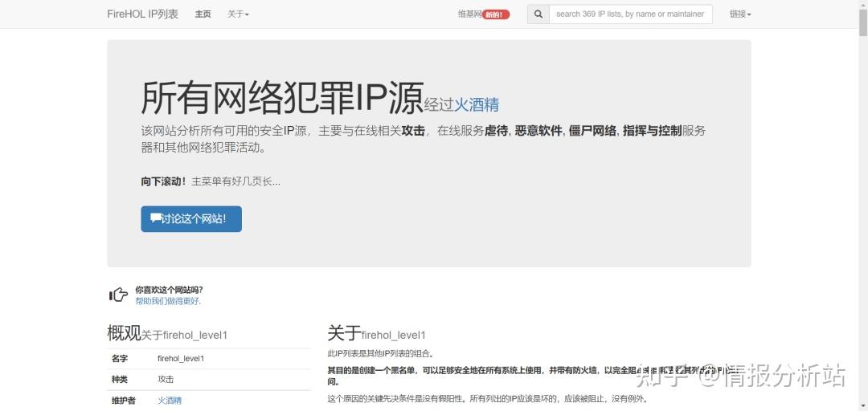The height and width of the screenshot is (411, 868).
Task: Click the 你喜欢这个网站吗? text
Action: click(169, 289)
